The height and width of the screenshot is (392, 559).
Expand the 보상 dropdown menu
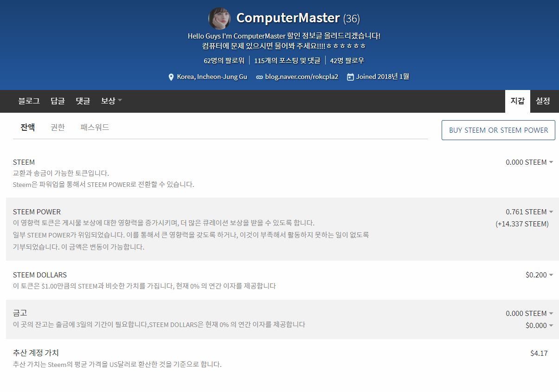point(111,101)
